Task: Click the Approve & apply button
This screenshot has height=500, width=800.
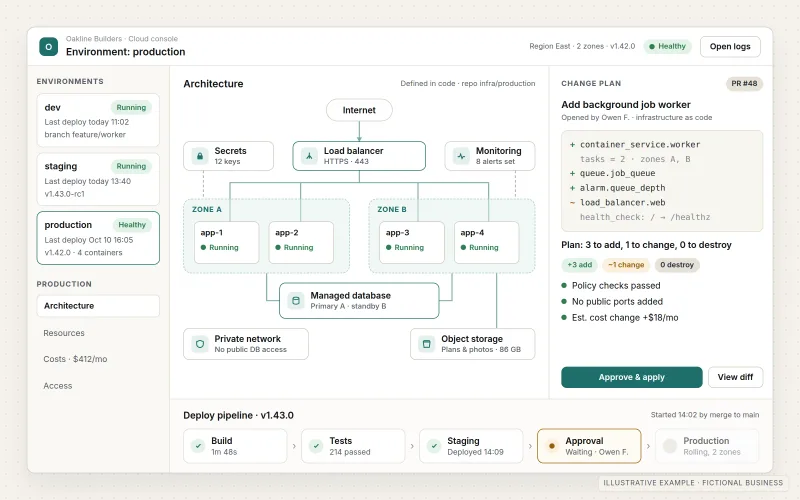Action: (x=632, y=377)
